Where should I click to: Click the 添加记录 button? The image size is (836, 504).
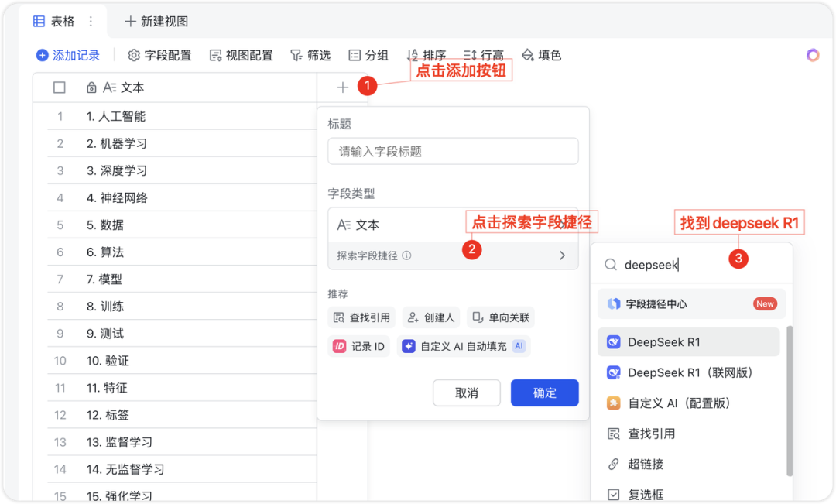67,55
